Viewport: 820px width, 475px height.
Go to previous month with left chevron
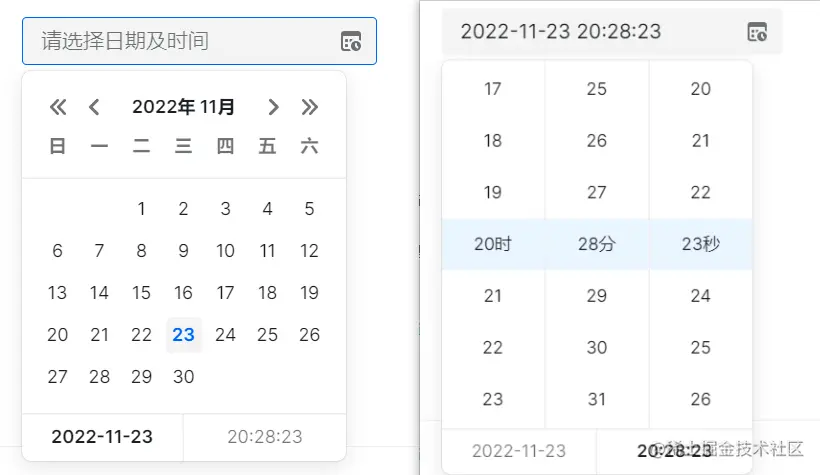(94, 107)
